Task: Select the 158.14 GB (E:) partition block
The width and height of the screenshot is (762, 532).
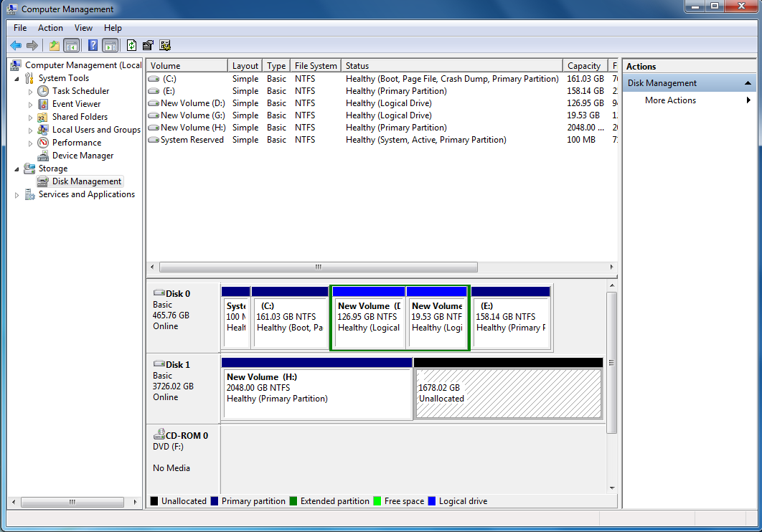Action: pyautogui.click(x=511, y=318)
